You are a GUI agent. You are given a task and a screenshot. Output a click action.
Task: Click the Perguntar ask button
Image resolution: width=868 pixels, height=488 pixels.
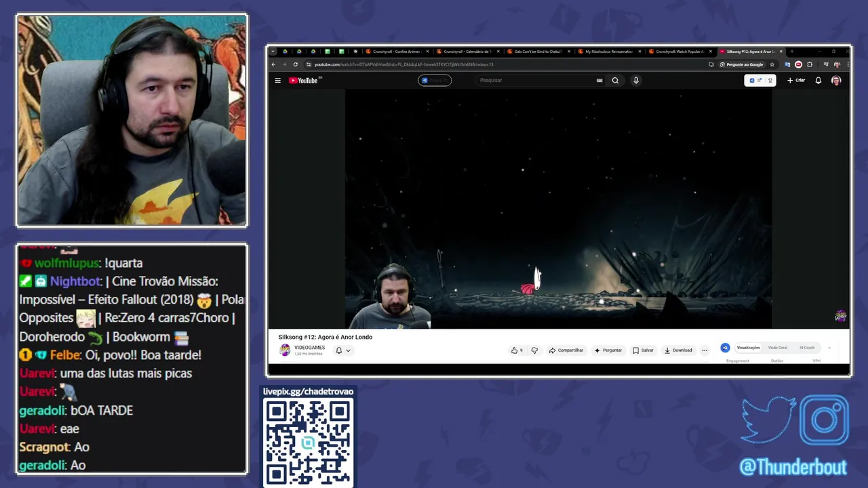pos(608,350)
